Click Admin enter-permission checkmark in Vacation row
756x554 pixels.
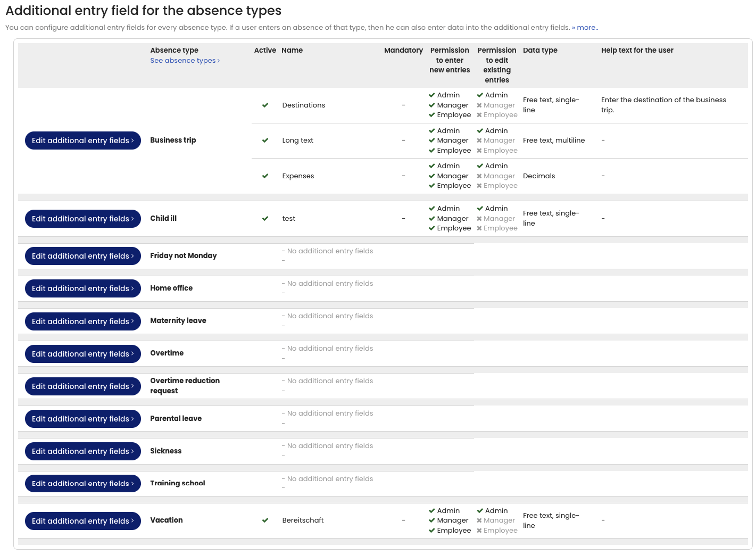(432, 511)
